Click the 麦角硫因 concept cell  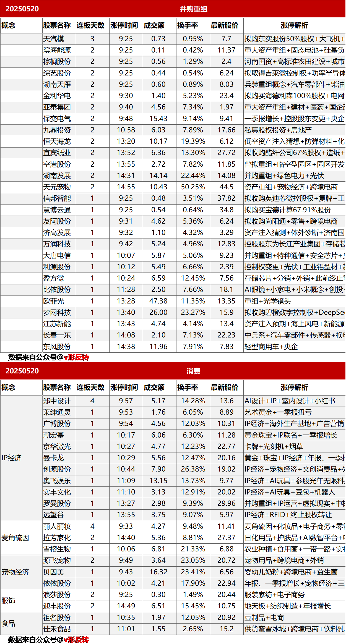(21, 538)
